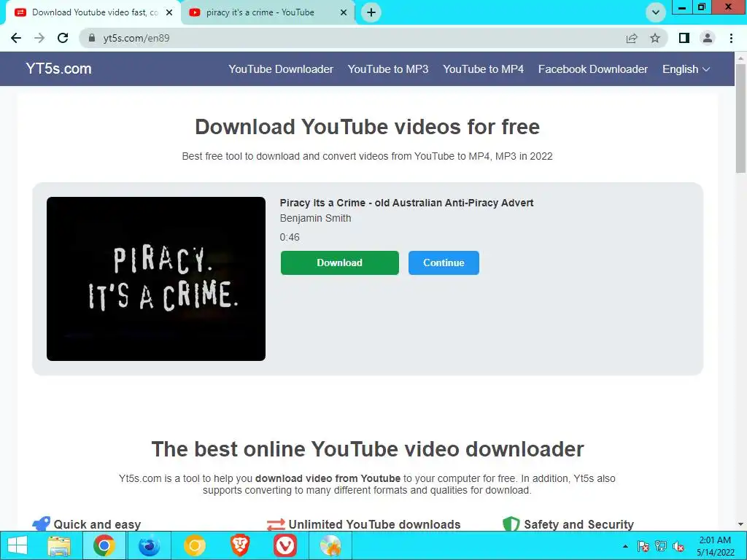Show hidden system tray icons arrow
Screen dimensions: 747x560
coord(625,546)
